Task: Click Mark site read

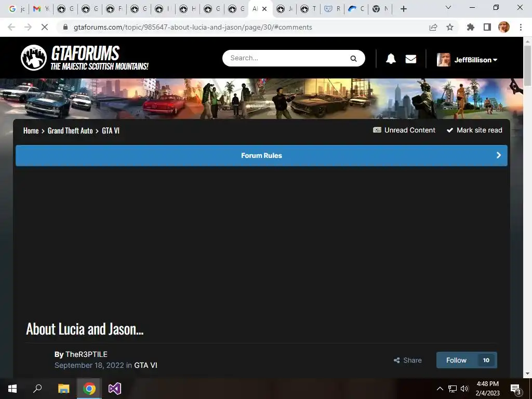Action: point(474,130)
